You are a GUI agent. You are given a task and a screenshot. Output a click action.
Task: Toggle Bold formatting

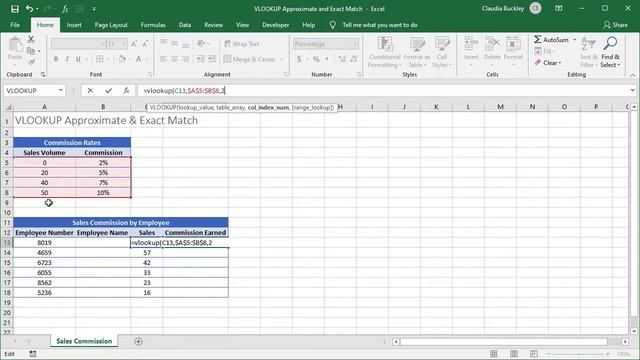click(x=56, y=59)
